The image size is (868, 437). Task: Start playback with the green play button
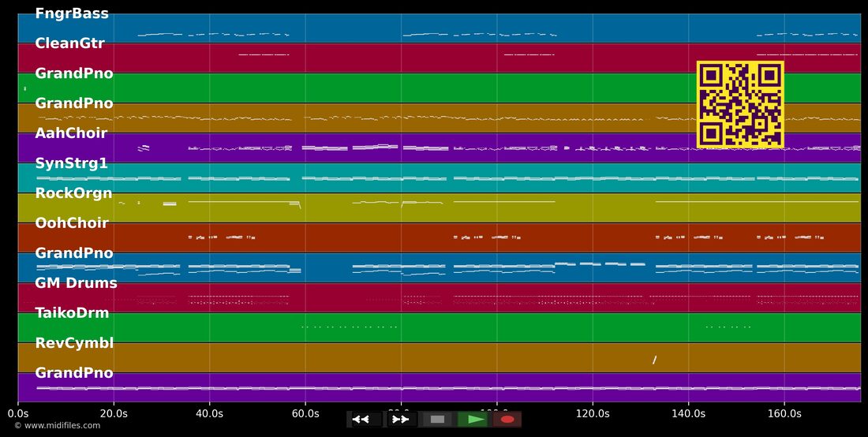tap(473, 420)
